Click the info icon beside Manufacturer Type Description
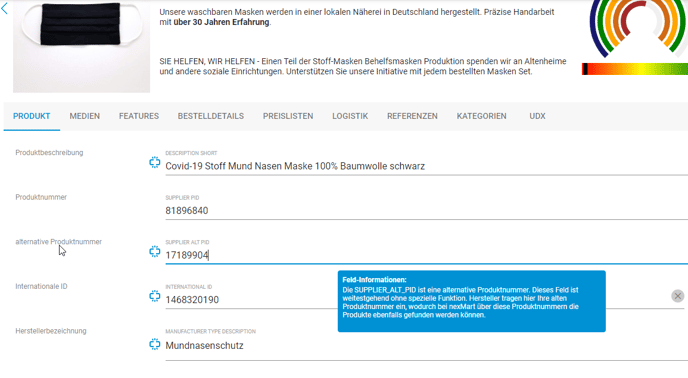The image size is (688, 378). click(154, 344)
